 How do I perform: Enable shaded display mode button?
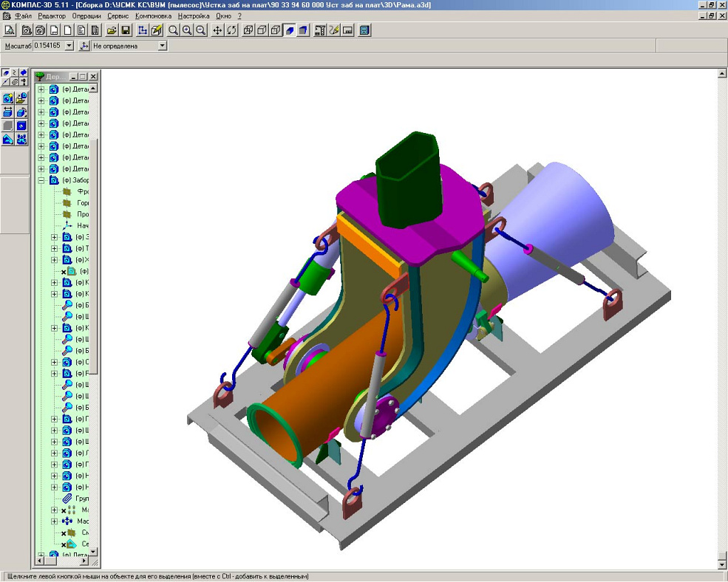290,30
